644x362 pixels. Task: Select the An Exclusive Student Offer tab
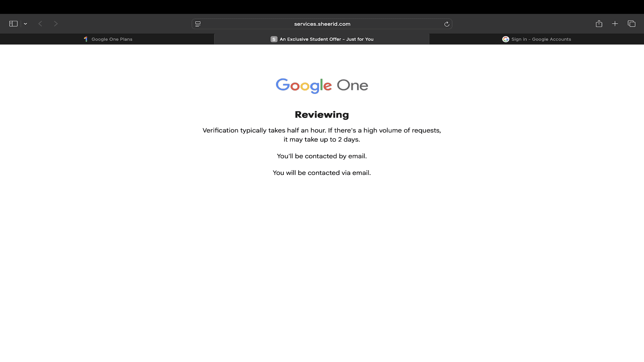[x=322, y=39]
